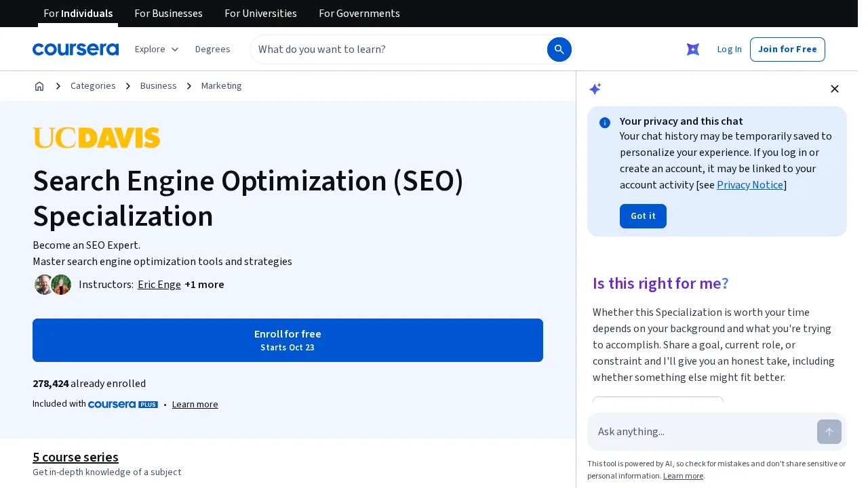Screen dimensions: 868x488
Task: Click the 278,424 already enrolled text
Action: point(89,384)
